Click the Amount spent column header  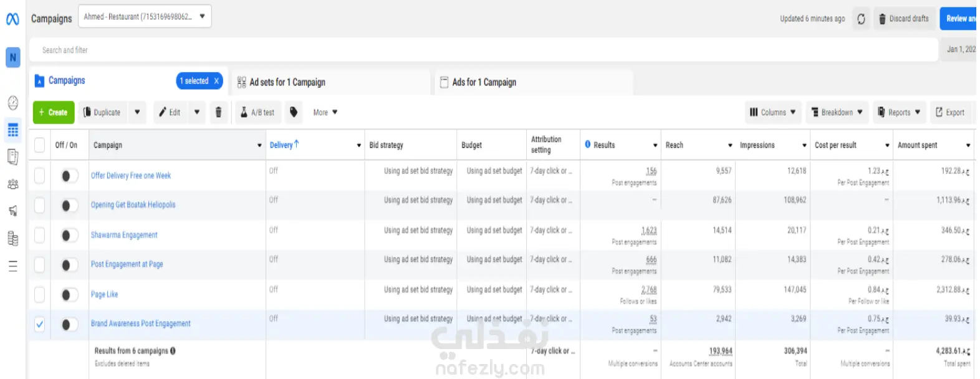pyautogui.click(x=917, y=145)
